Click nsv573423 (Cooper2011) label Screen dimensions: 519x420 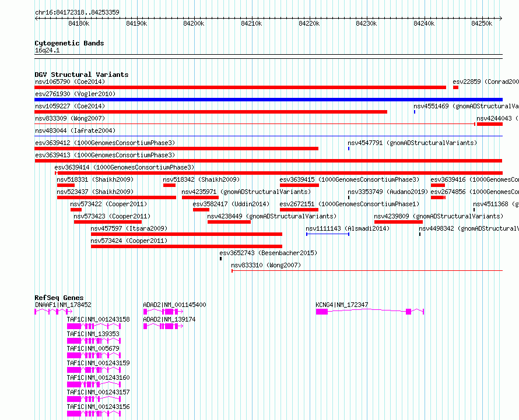coord(112,216)
